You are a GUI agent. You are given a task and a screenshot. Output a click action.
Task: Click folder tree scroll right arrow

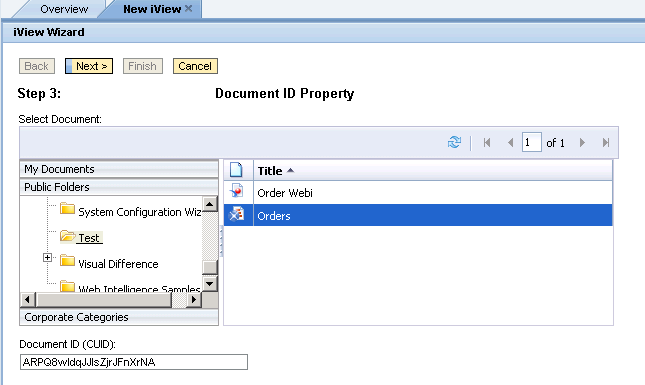pos(193,300)
